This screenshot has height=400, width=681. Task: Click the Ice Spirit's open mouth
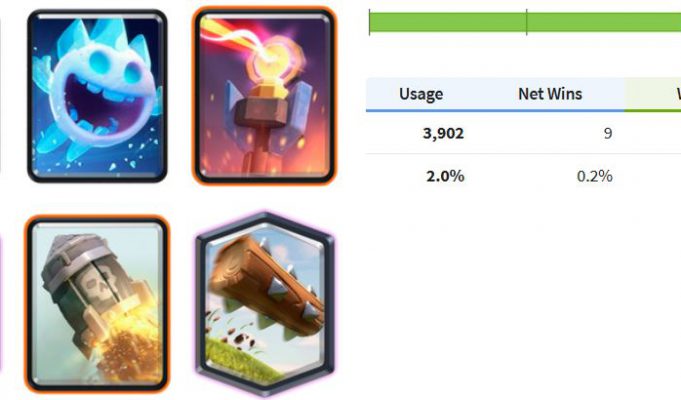point(101,102)
